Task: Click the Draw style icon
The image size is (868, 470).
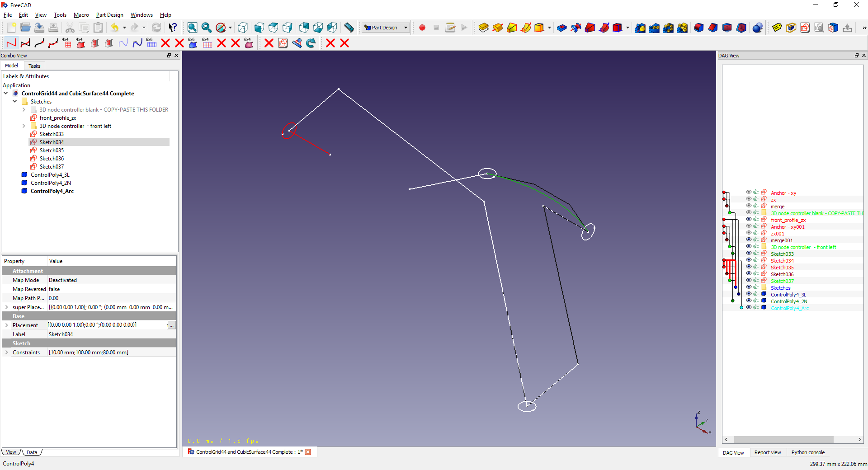Action: pos(221,28)
